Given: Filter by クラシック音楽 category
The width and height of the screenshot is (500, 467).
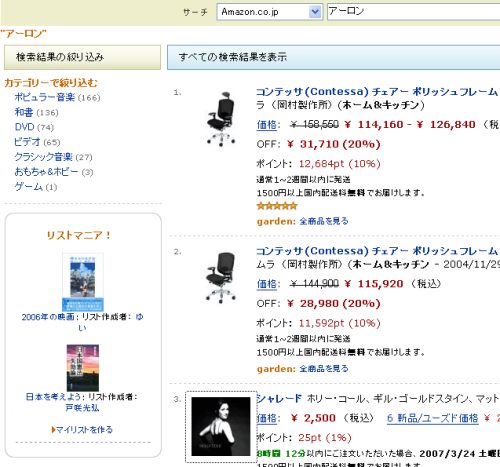Looking at the screenshot, I should tap(43, 157).
